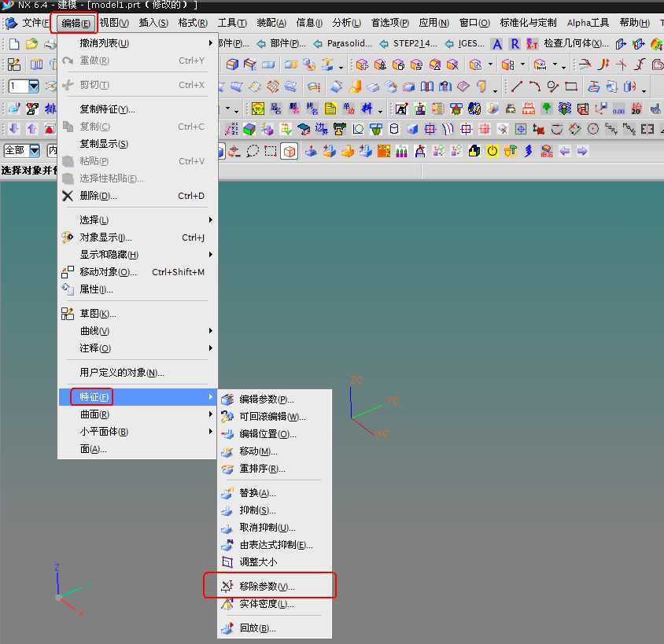
Task: Expand the 曲面 submenu
Action: coord(138,414)
